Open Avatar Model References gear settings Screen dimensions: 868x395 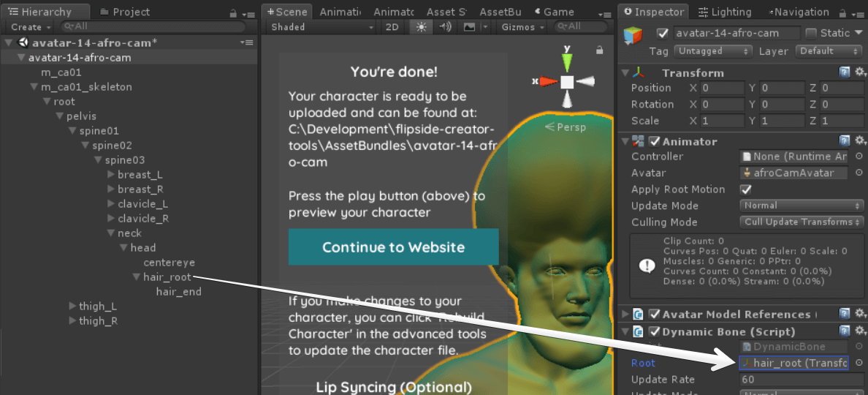pos(860,314)
